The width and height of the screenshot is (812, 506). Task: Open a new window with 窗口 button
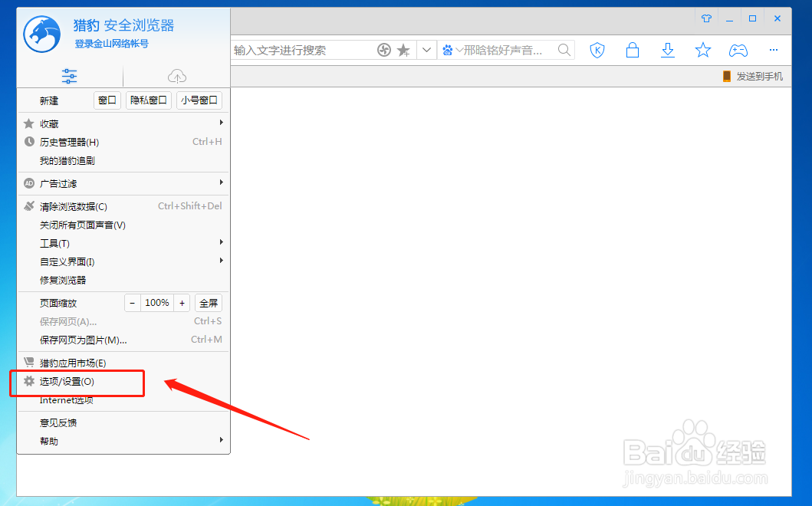tap(107, 100)
